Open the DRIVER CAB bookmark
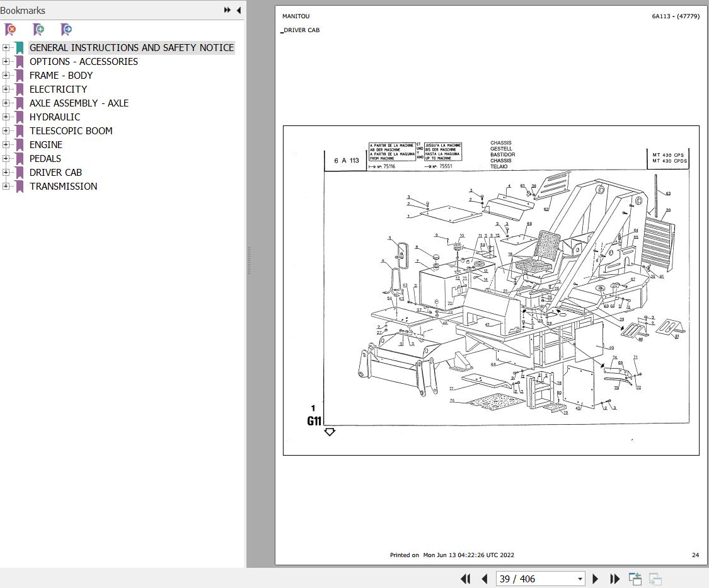 point(55,172)
